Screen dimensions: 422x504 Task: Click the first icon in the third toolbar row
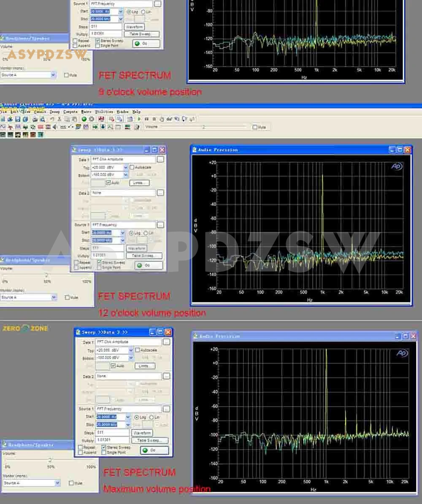(3, 134)
